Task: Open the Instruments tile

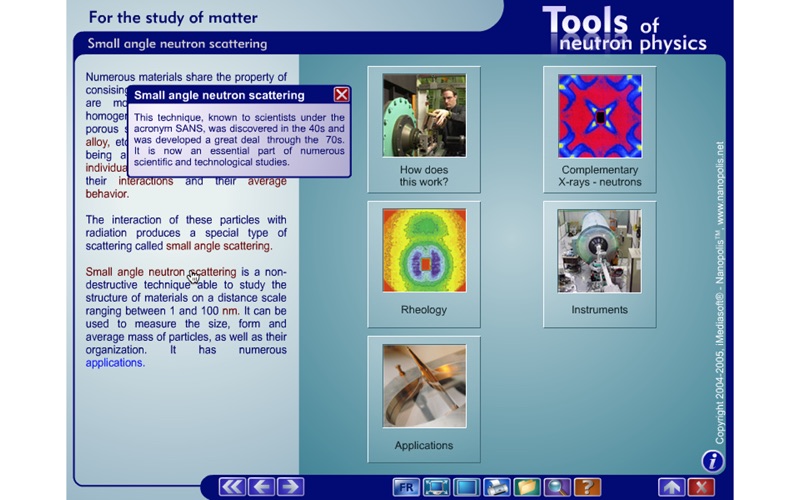Action: 599,264
